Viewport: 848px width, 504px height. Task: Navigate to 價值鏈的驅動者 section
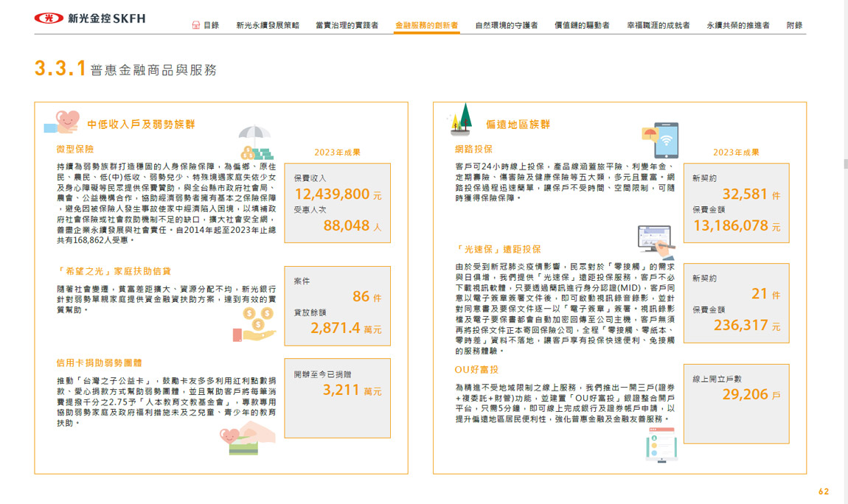[582, 25]
